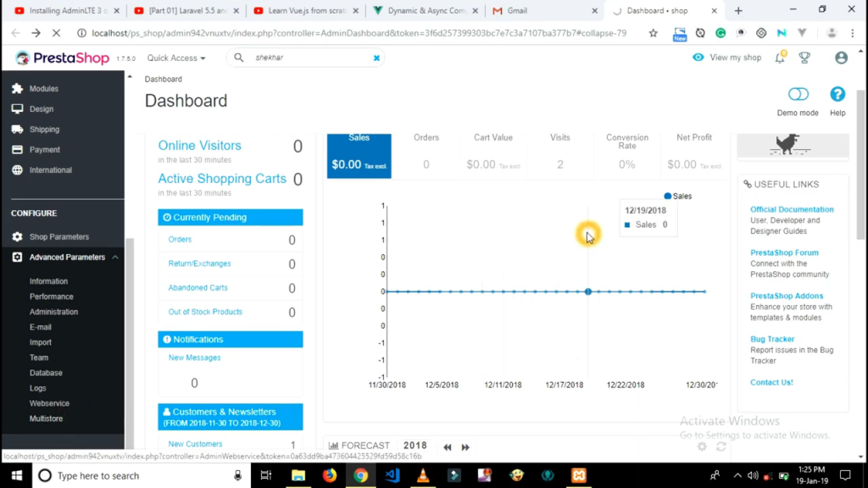Screen dimensions: 868x488
Task: Toggle Demo mode switch
Action: 798,95
